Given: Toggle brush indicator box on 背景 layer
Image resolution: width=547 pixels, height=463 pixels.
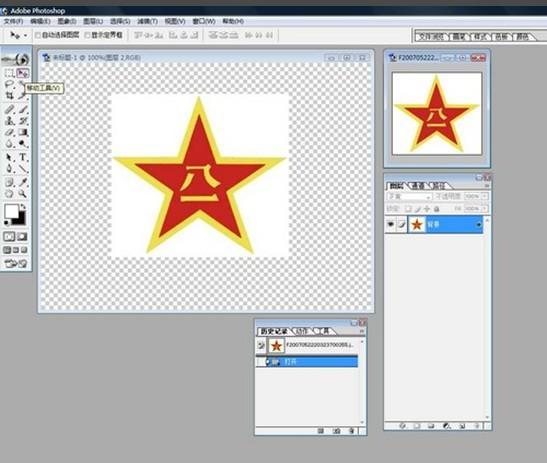Looking at the screenshot, I should pos(402,224).
